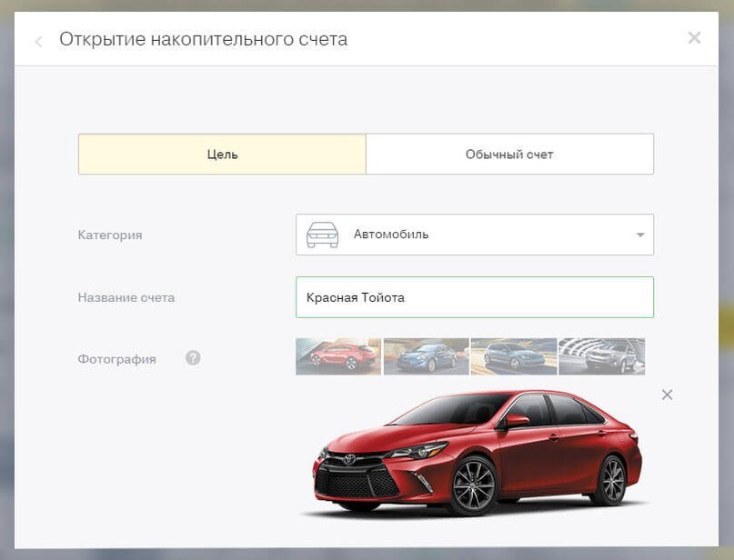The height and width of the screenshot is (560, 734).
Task: Choose the blue hatchback photo thumbnail
Action: (x=514, y=356)
